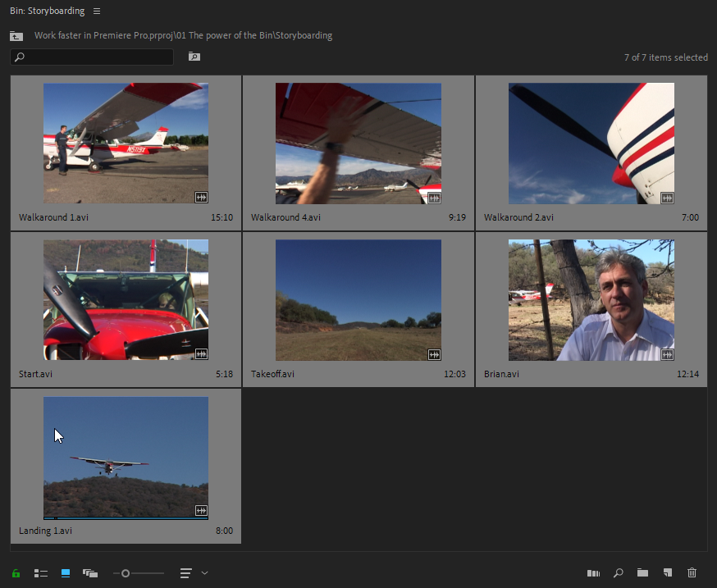This screenshot has height=588, width=717.
Task: Create a New Bin
Action: [x=642, y=573]
